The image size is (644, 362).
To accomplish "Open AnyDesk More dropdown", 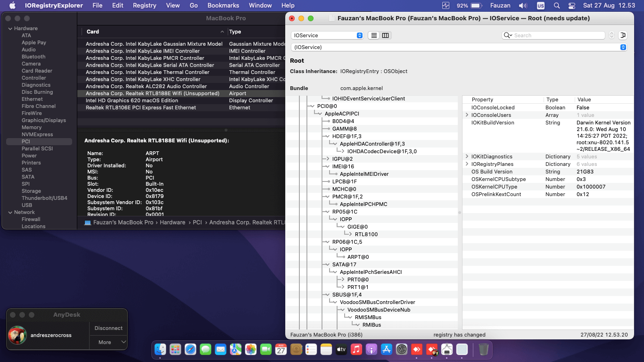I will tap(108, 342).
